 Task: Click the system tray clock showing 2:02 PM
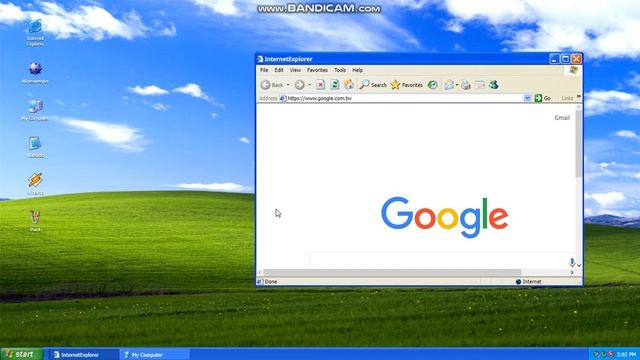click(627, 354)
